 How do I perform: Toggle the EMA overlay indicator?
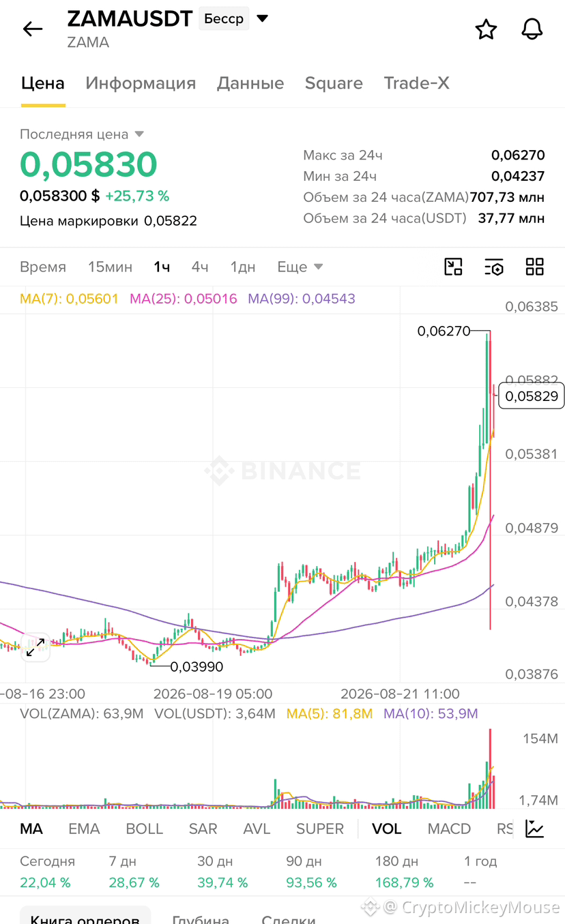tap(84, 829)
